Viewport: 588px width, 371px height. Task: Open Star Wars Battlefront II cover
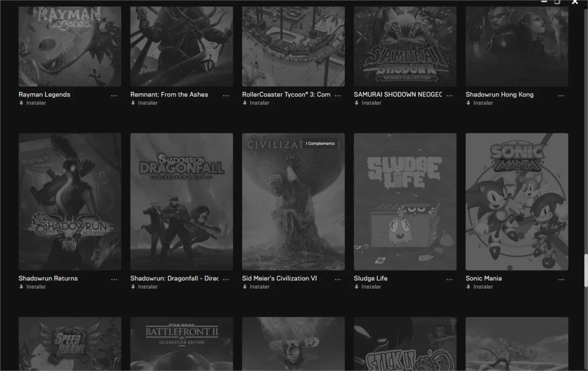point(181,344)
